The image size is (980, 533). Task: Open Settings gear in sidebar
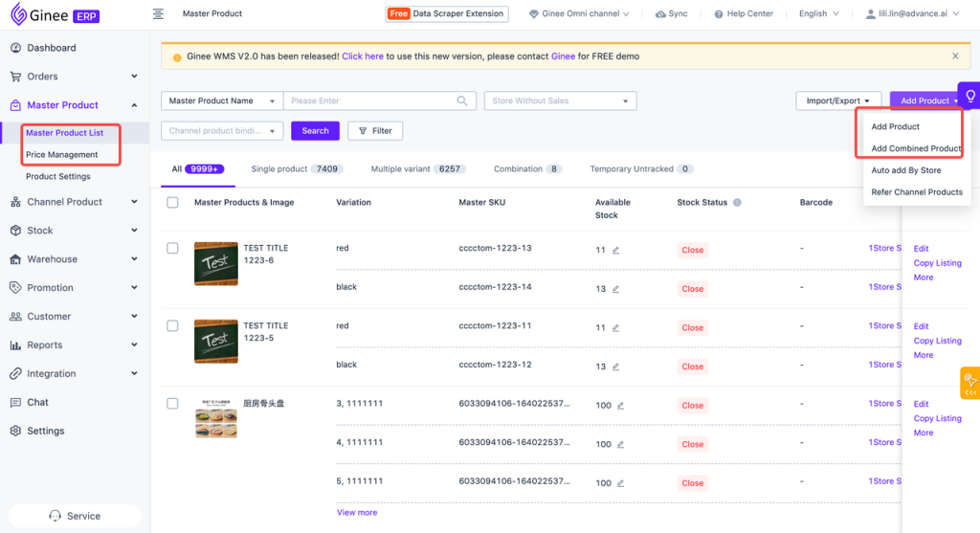45,431
